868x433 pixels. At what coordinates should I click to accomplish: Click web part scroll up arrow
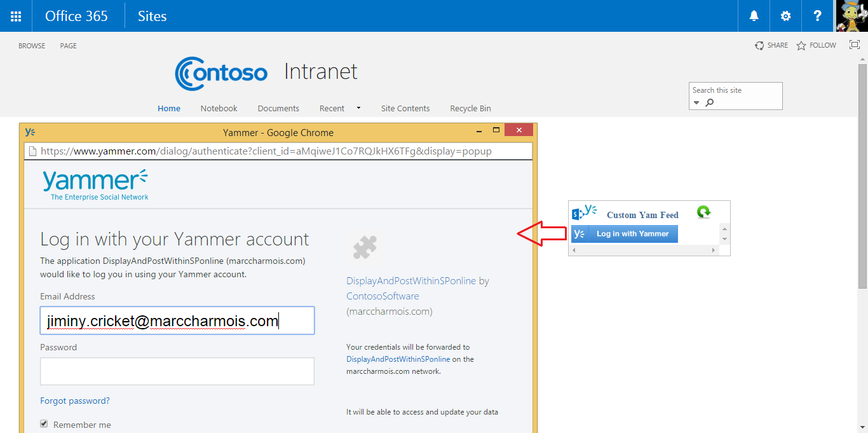pos(724,228)
